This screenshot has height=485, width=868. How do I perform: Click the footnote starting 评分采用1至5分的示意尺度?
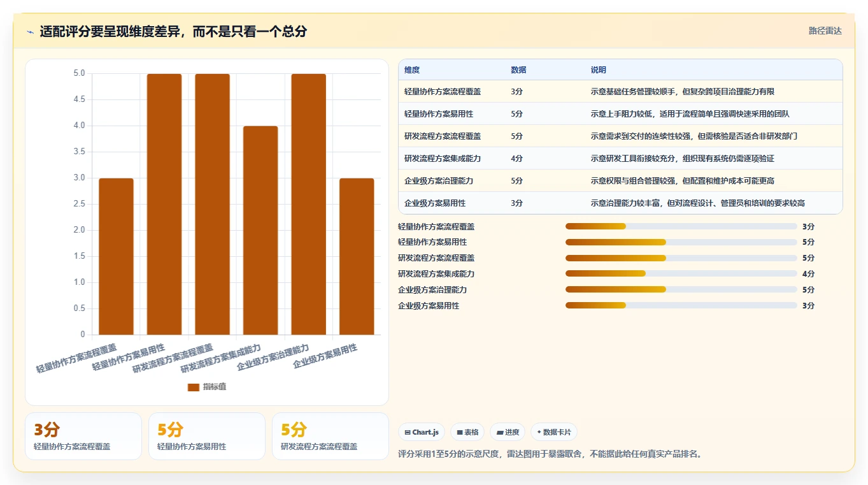coord(550,454)
